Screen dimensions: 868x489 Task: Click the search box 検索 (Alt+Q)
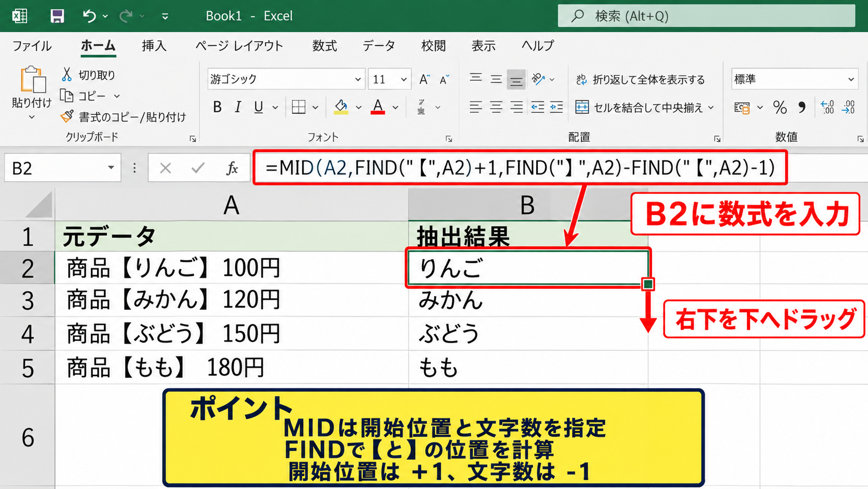coord(706,16)
